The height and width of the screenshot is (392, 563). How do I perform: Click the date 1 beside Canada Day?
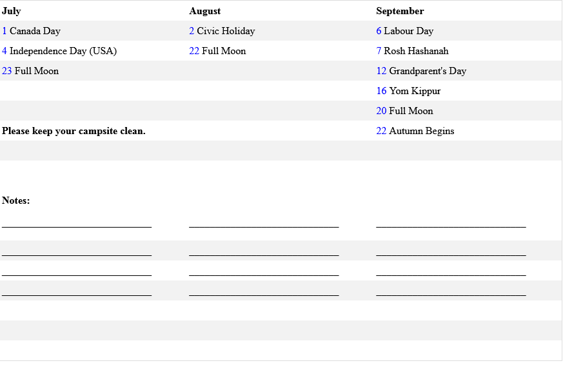tap(5, 31)
